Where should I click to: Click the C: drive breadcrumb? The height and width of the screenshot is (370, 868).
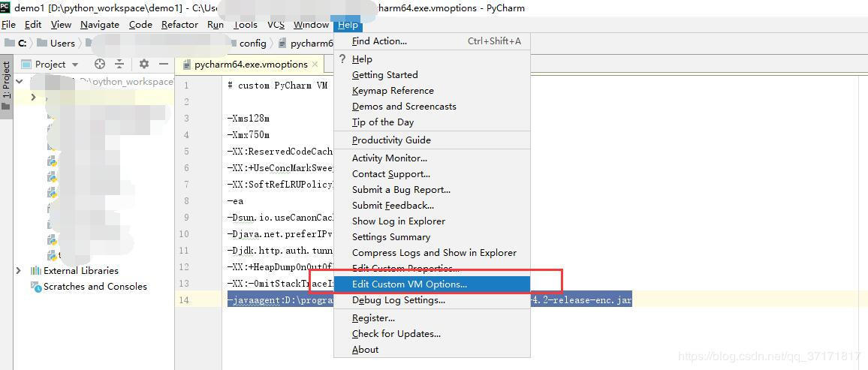(x=15, y=43)
